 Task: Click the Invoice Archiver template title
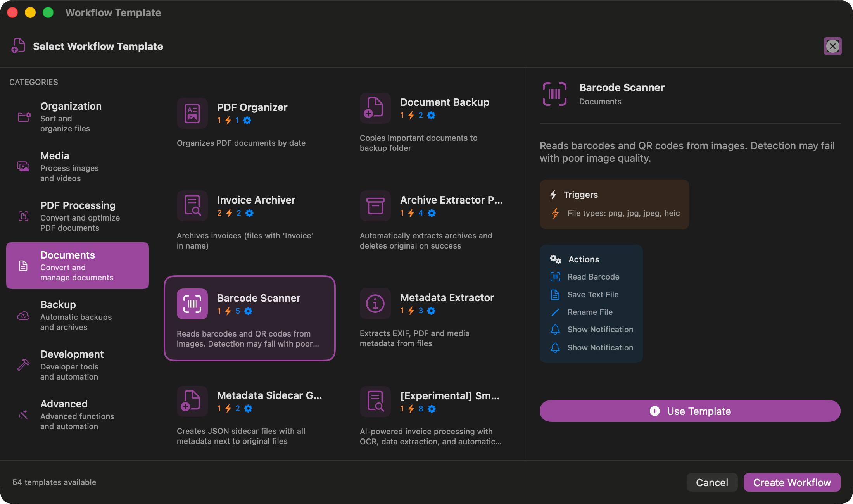coord(256,200)
